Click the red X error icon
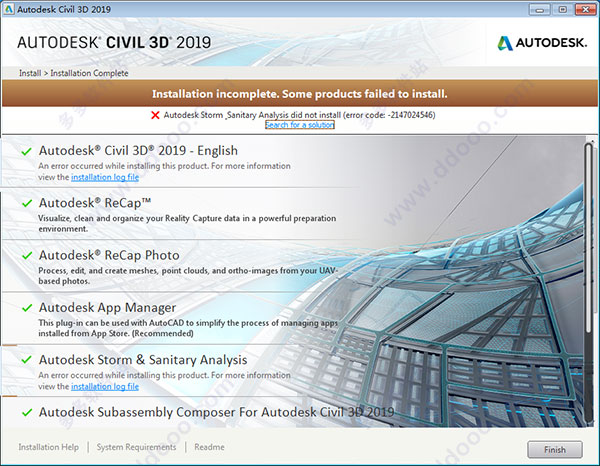This screenshot has height=466, width=600. pyautogui.click(x=155, y=115)
